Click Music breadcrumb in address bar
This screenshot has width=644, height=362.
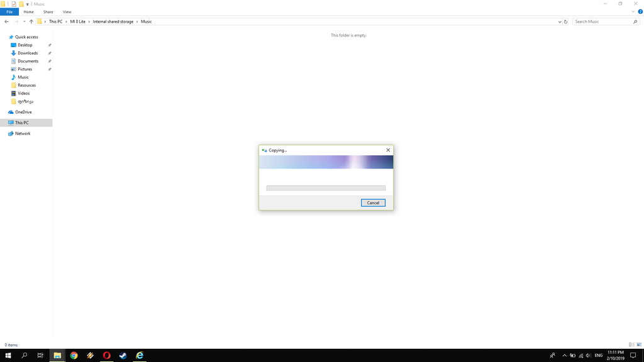[146, 22]
